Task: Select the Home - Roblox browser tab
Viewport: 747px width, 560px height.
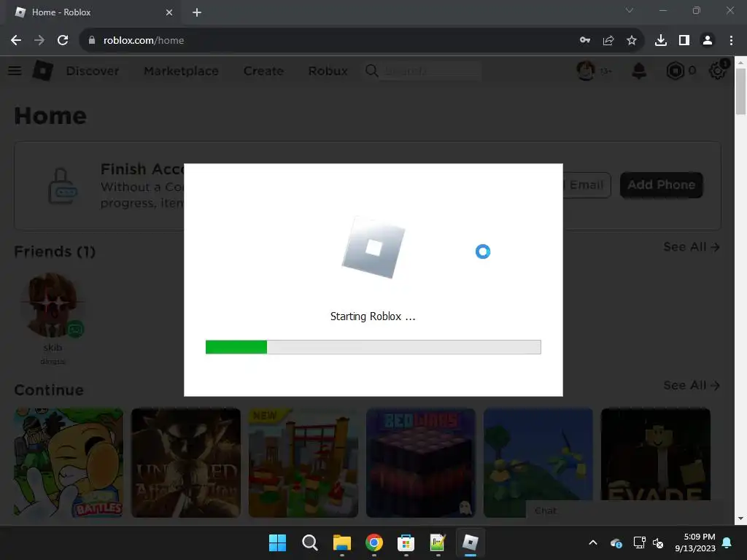Action: pos(93,12)
